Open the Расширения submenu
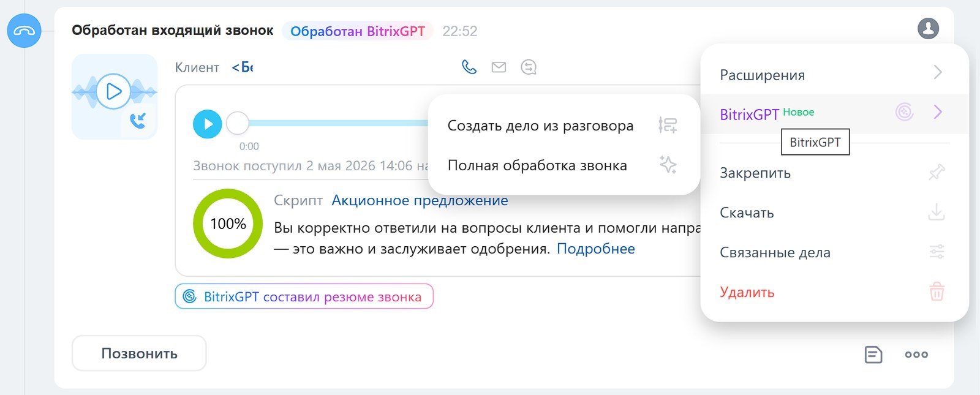The height and width of the screenshot is (395, 980). 834,75
